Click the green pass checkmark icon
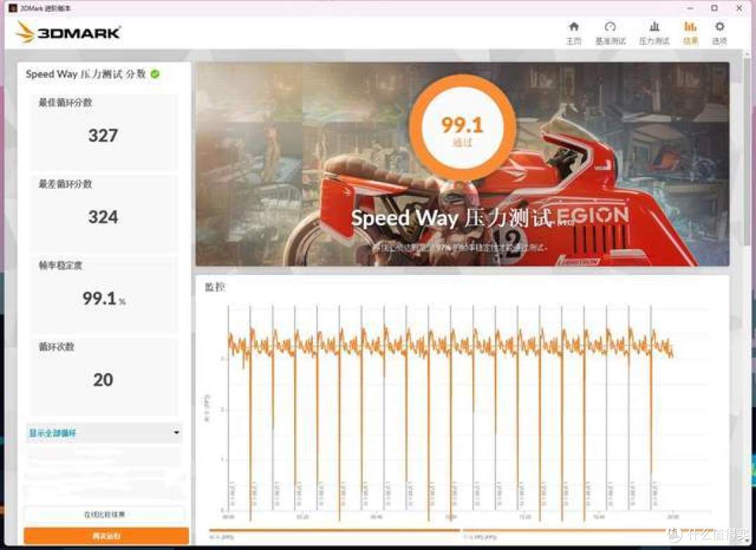 pos(155,73)
